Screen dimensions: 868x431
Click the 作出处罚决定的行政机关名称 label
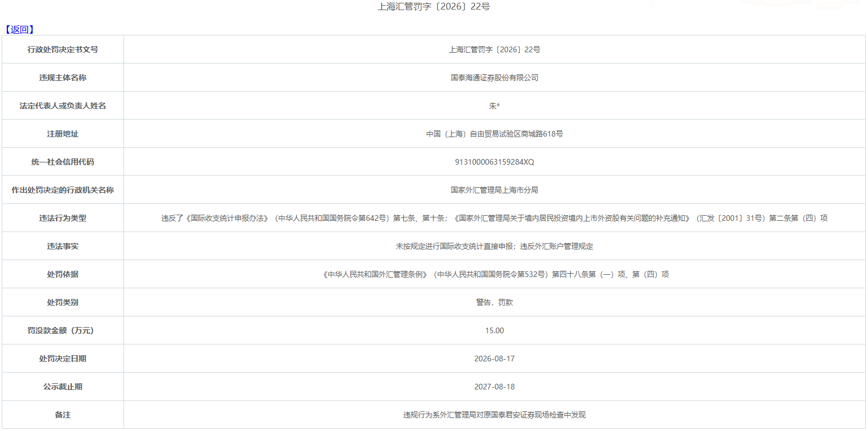point(63,190)
